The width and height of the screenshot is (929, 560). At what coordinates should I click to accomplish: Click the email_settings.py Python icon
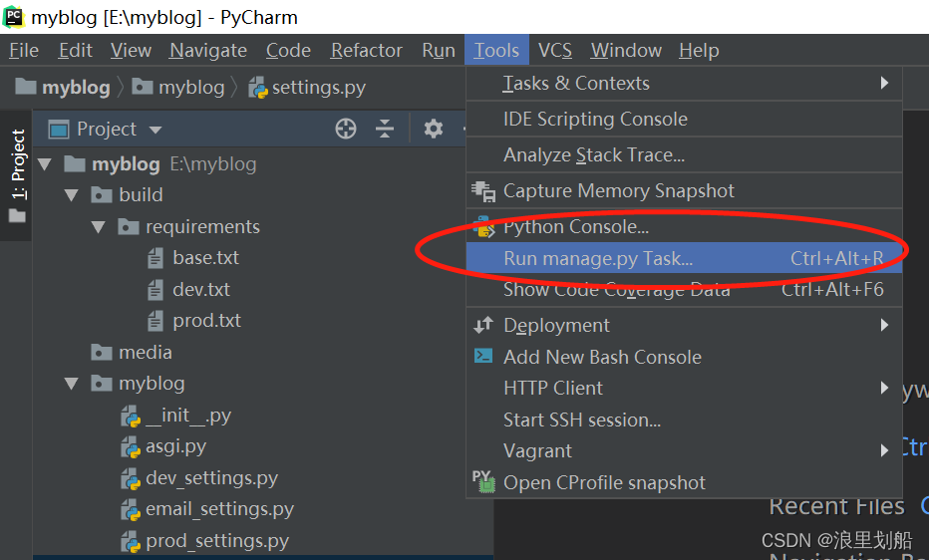pos(131,510)
